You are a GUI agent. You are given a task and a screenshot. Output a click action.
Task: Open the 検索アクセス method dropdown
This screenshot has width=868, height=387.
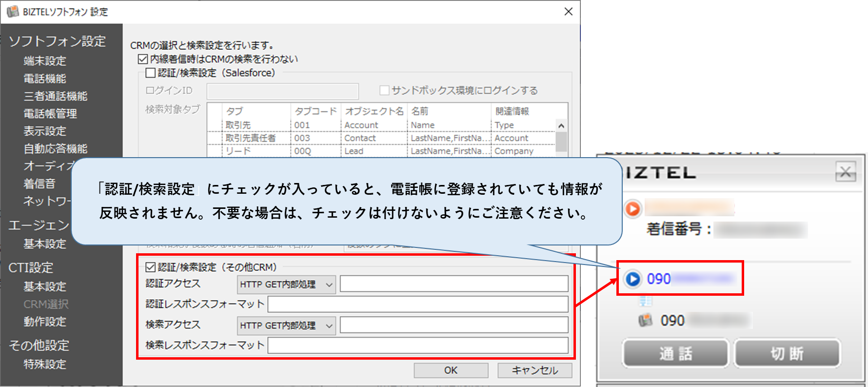pos(286,326)
